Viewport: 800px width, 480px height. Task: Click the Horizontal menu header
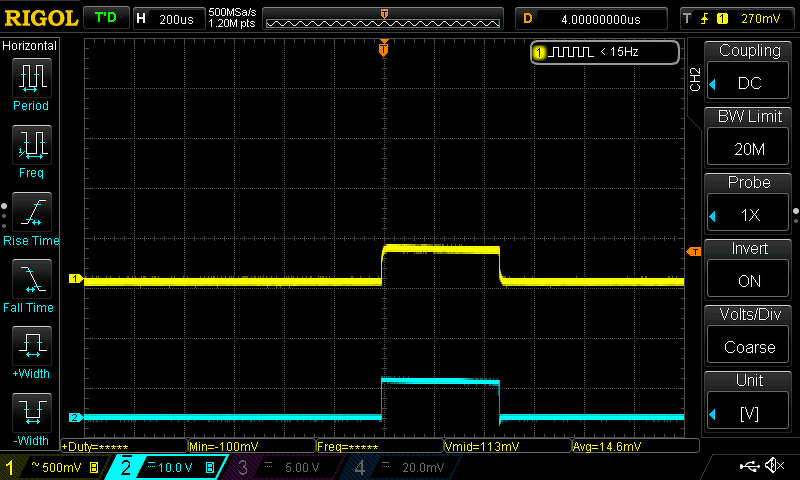(30, 46)
